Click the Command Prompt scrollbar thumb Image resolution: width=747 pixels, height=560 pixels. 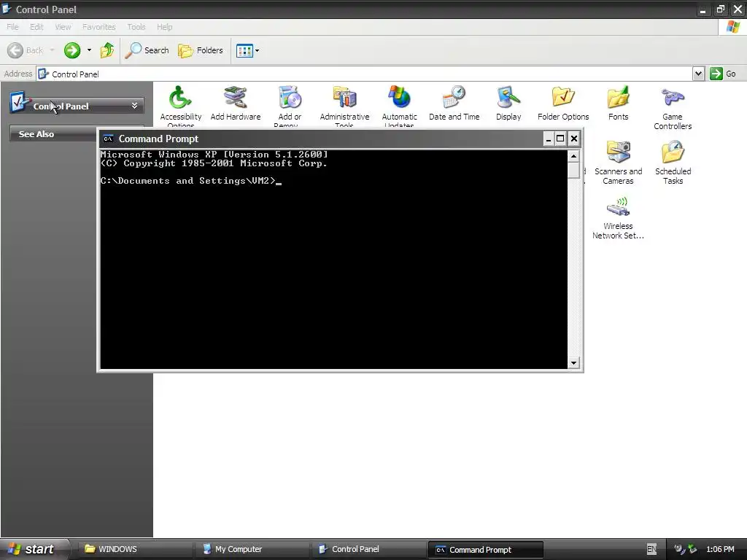(573, 170)
